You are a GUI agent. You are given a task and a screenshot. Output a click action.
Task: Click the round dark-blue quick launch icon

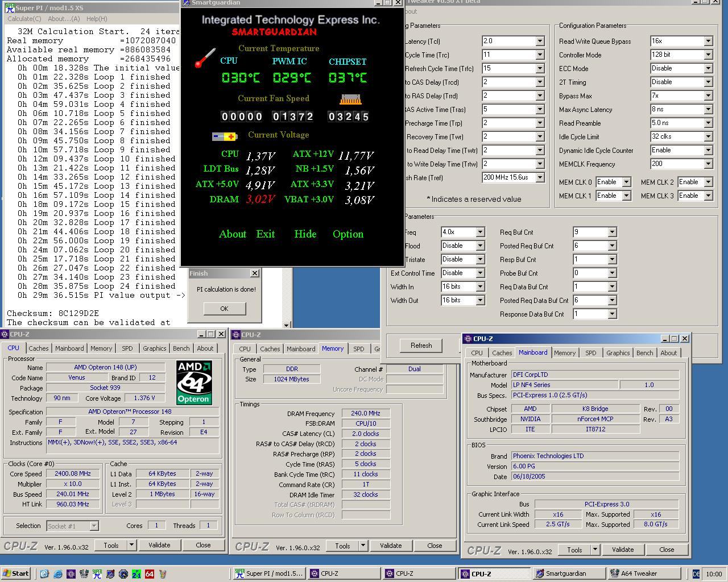[x=123, y=573]
